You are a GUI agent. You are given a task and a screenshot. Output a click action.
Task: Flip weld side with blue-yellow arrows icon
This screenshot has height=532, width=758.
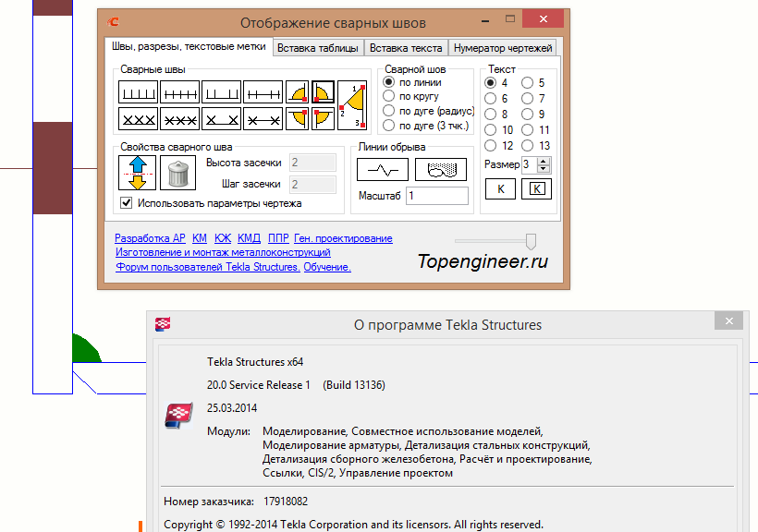(138, 173)
